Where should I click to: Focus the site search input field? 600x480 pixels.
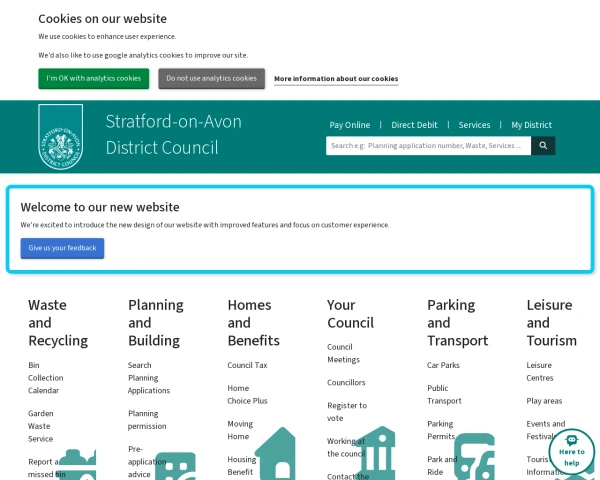pos(429,145)
